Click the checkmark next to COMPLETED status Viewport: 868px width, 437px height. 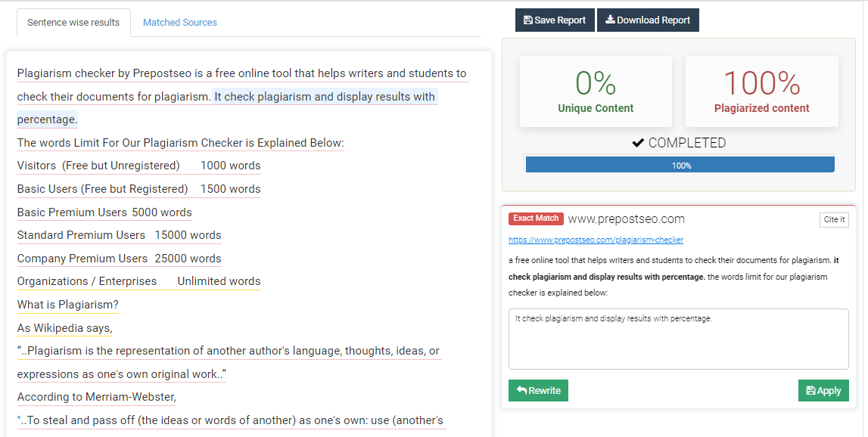(x=638, y=142)
